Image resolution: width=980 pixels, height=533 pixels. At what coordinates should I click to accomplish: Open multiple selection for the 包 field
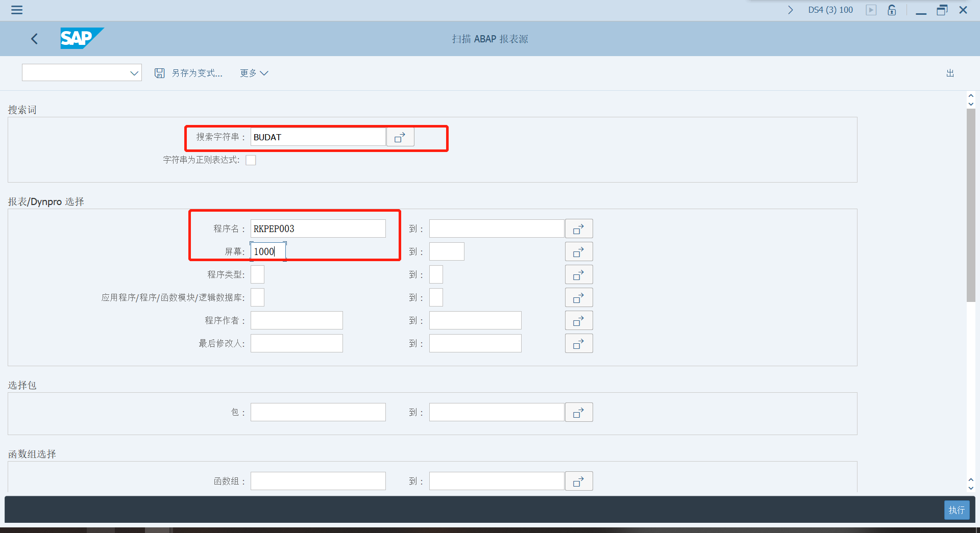click(578, 412)
